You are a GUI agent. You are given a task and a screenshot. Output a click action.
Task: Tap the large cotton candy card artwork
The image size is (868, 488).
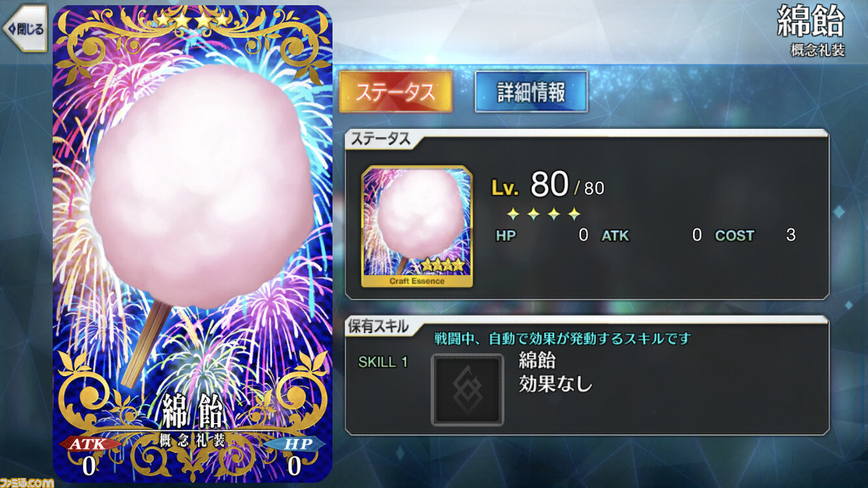tap(193, 244)
